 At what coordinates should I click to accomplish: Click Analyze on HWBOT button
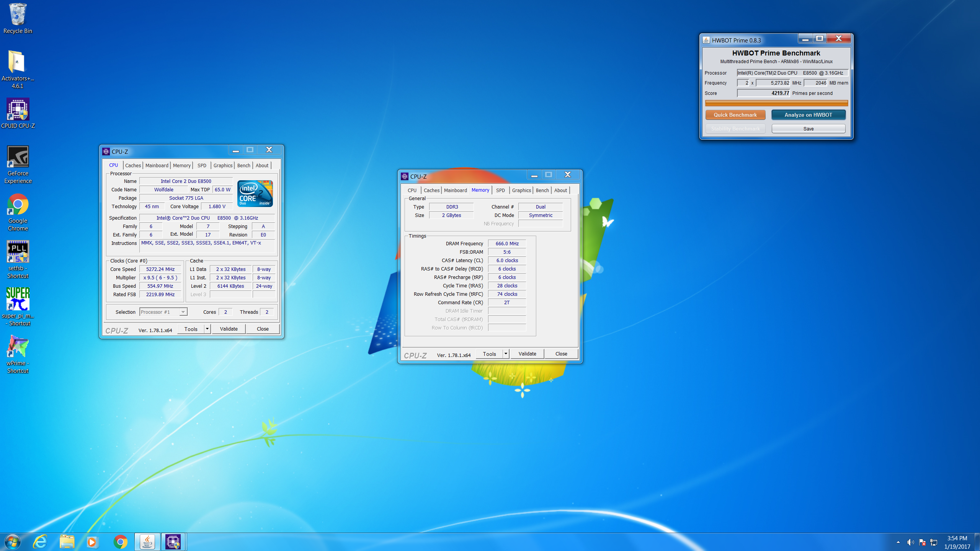[808, 115]
